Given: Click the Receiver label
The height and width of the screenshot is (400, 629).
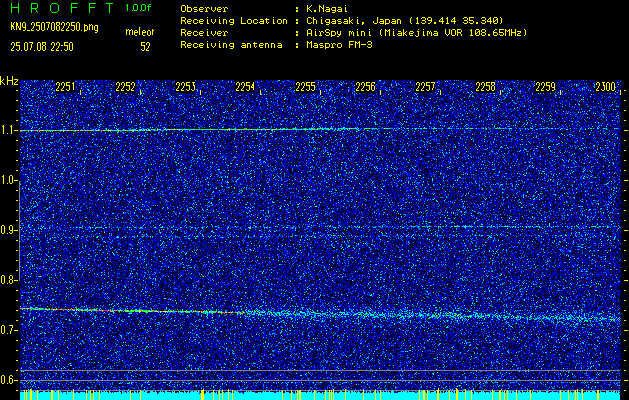Looking at the screenshot, I should tap(204, 32).
